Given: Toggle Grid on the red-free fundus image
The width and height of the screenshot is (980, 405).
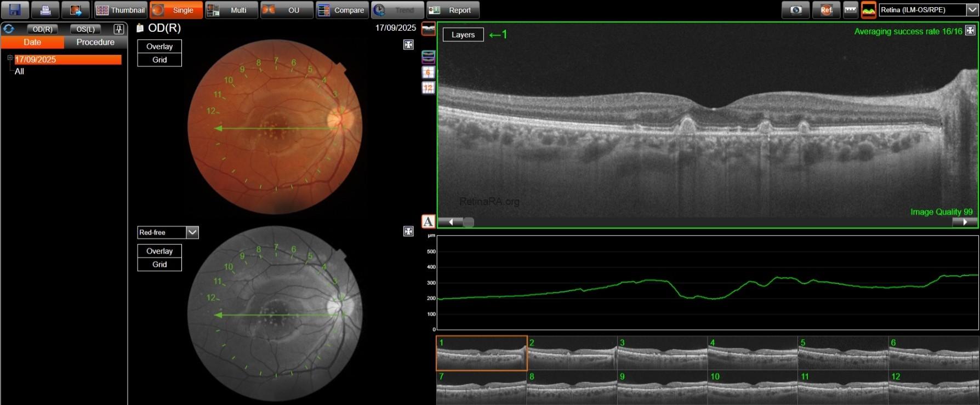Looking at the screenshot, I should pos(159,264).
